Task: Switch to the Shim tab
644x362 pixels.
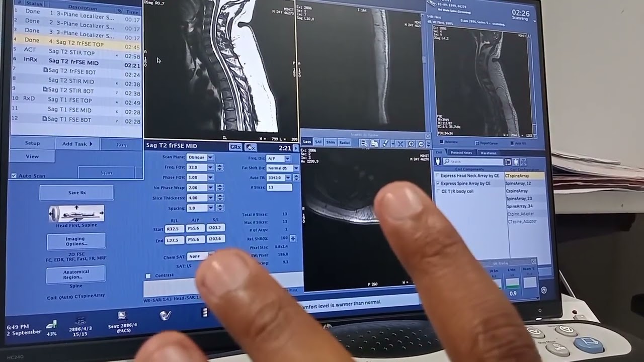Action: tap(331, 142)
